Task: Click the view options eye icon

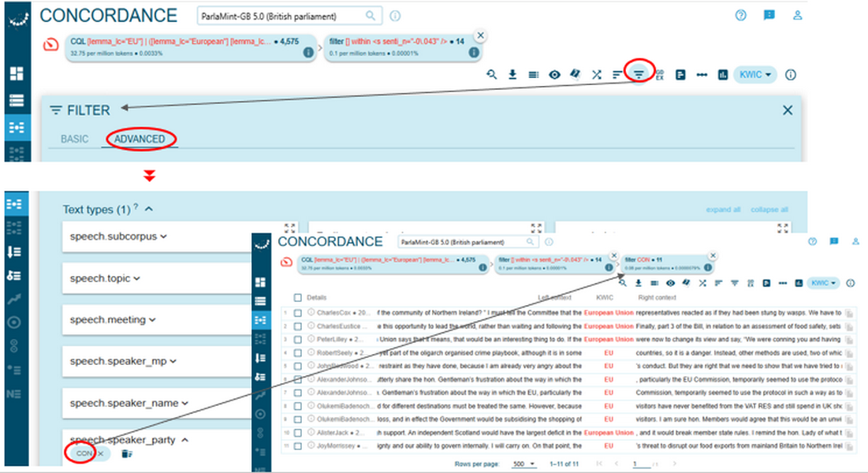Action: point(554,74)
